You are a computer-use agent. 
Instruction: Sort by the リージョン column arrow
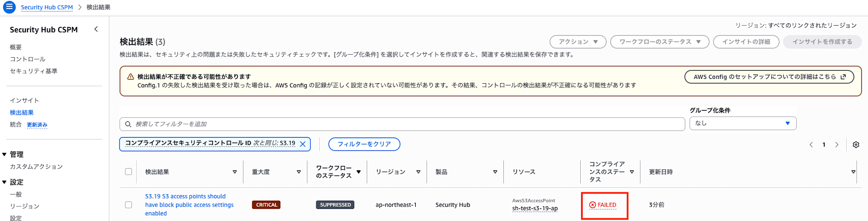coord(418,172)
